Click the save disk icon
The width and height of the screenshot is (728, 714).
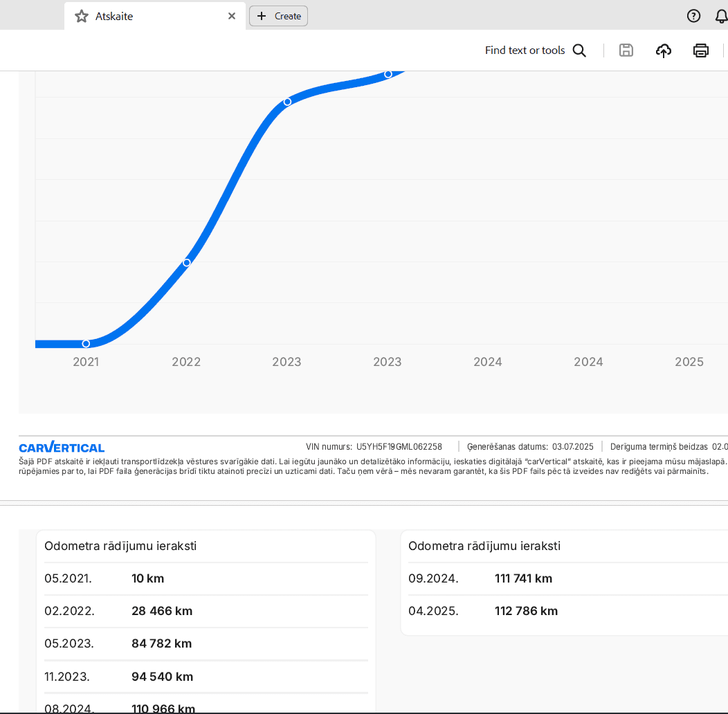point(626,50)
